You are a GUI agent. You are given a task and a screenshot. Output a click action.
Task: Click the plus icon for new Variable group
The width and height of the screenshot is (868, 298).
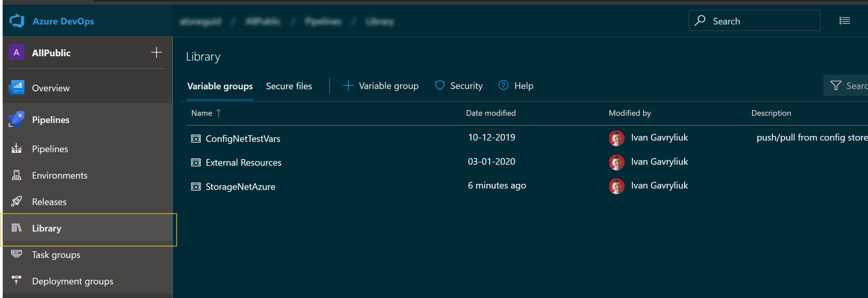[x=348, y=85]
